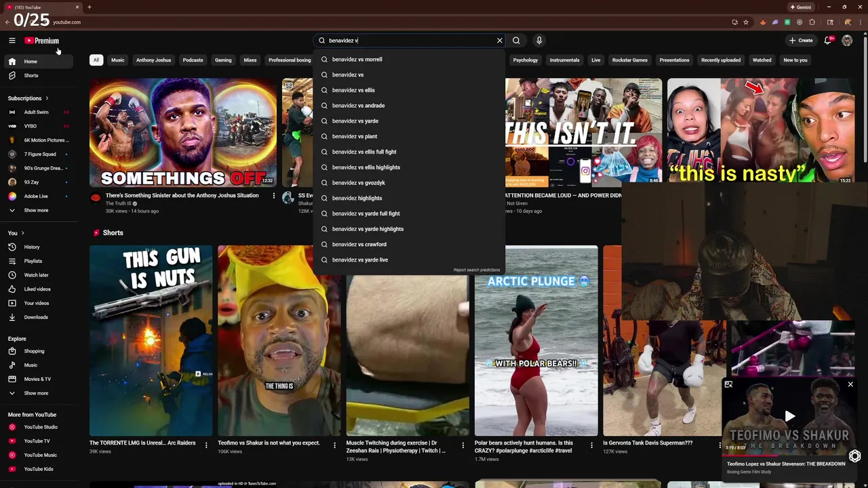Image resolution: width=868 pixels, height=488 pixels.
Task: Select the New to you chip
Action: pyautogui.click(x=795, y=60)
